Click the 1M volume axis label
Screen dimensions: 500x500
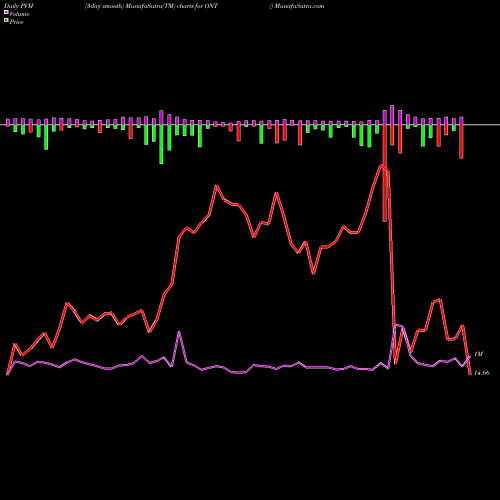click(x=478, y=354)
